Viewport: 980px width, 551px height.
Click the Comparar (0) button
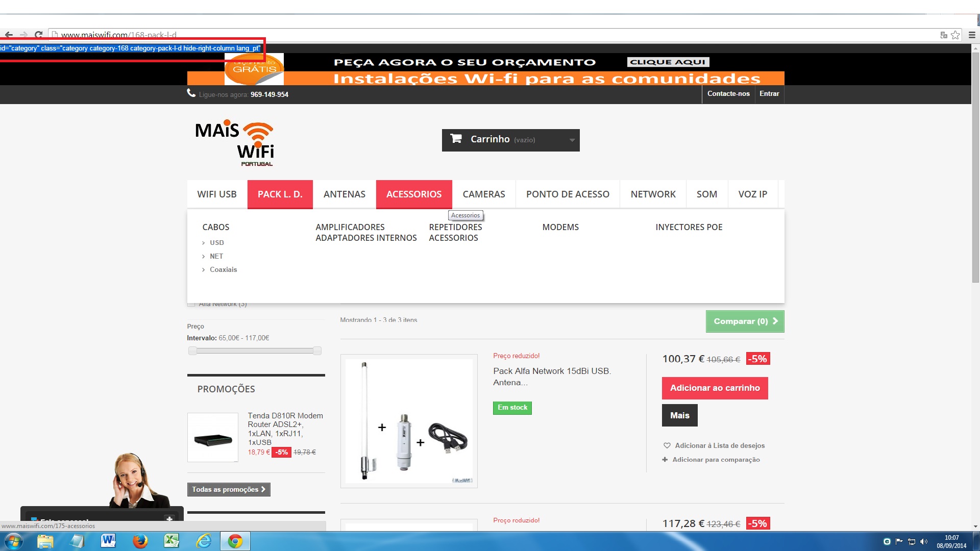(x=745, y=321)
